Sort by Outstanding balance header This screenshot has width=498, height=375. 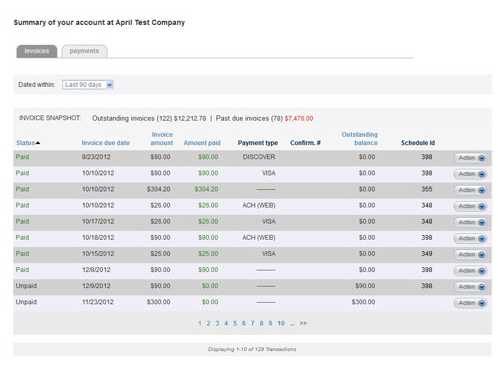tap(360, 139)
